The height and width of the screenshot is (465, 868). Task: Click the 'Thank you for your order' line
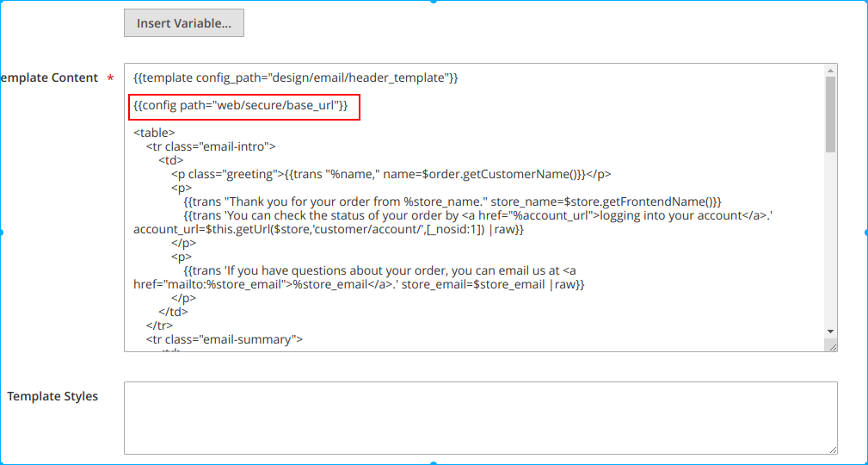(x=452, y=201)
